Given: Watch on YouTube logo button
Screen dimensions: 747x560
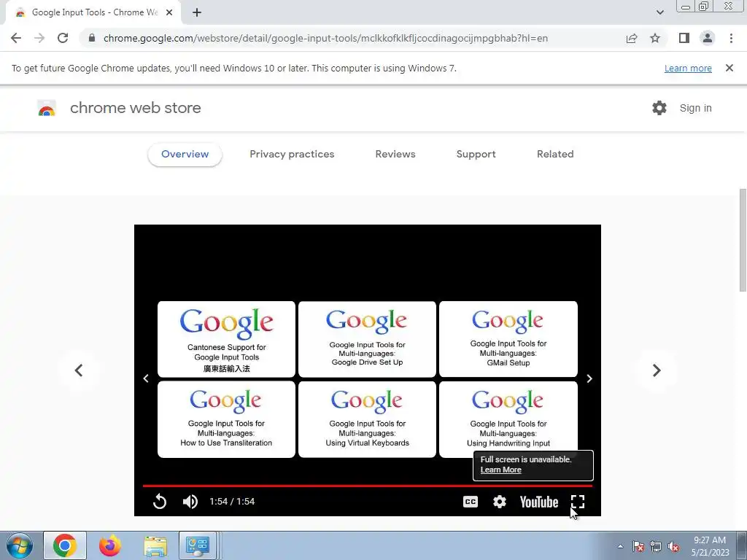Looking at the screenshot, I should [x=539, y=502].
